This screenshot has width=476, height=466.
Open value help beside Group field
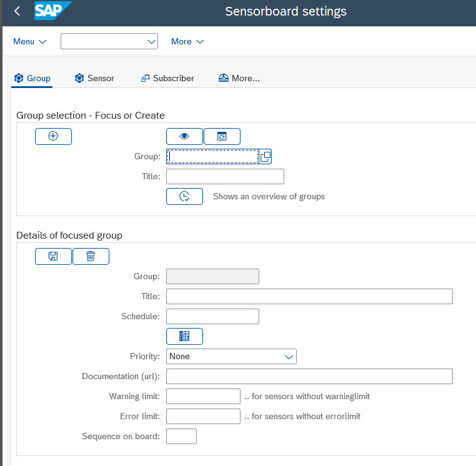[265, 156]
